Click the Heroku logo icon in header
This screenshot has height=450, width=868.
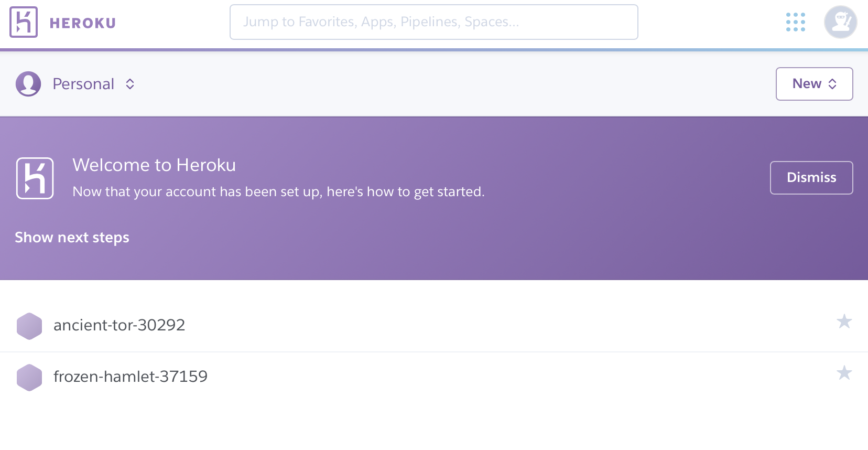24,22
